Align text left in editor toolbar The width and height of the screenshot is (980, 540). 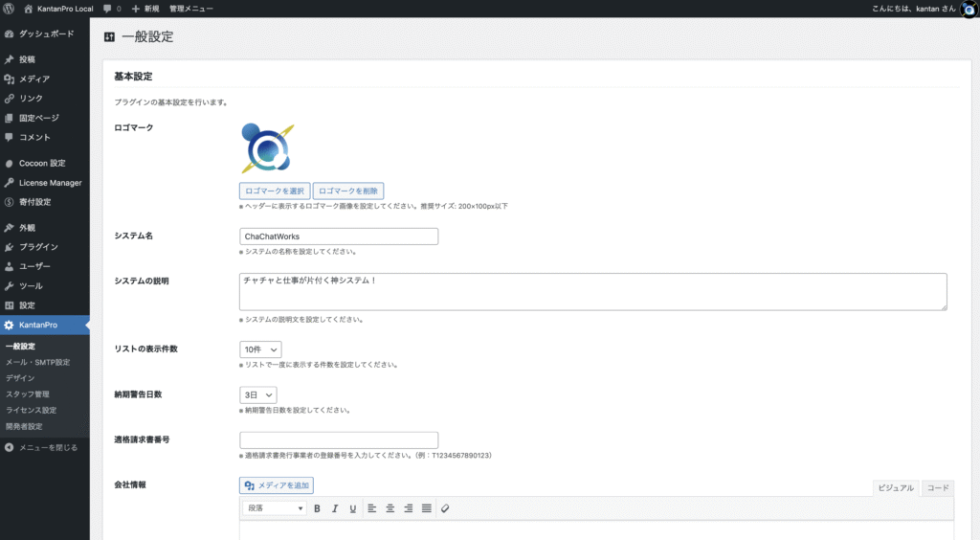click(372, 508)
